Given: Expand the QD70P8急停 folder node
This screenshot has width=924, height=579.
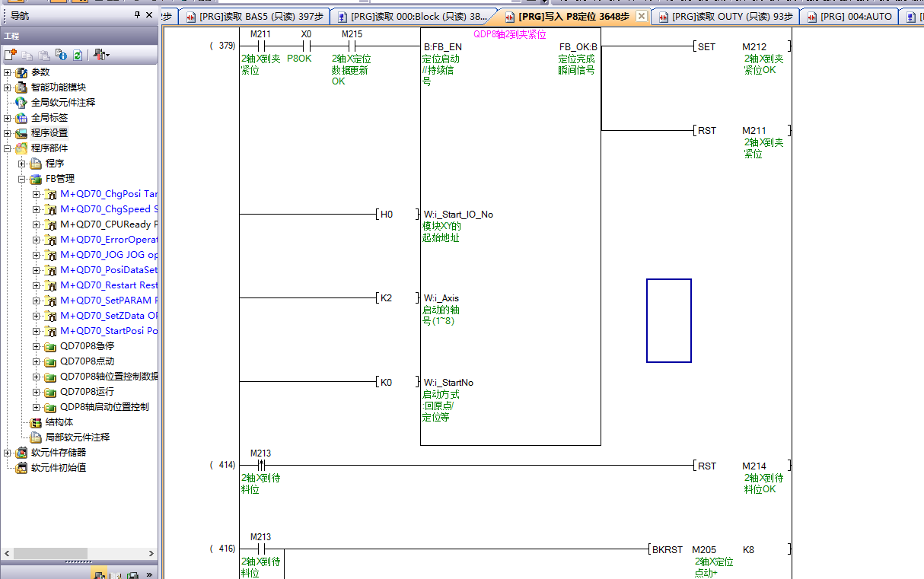Looking at the screenshot, I should (x=36, y=346).
